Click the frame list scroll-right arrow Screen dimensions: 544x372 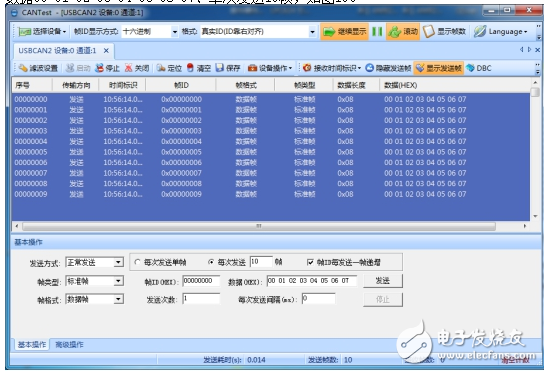tap(525, 226)
